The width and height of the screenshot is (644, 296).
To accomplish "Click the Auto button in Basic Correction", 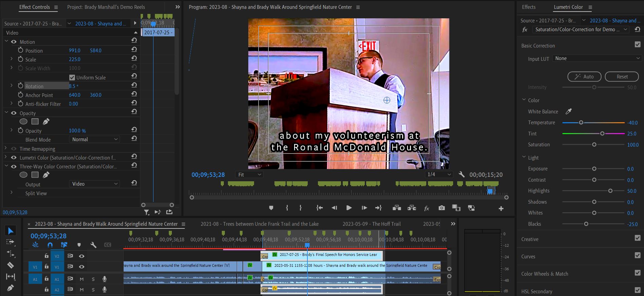I will pyautogui.click(x=584, y=77).
